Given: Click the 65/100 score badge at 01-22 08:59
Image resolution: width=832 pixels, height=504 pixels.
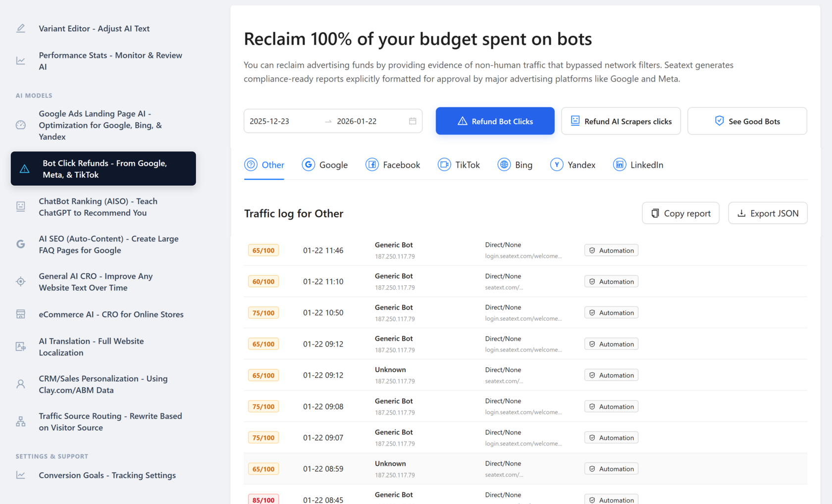Looking at the screenshot, I should [x=263, y=469].
